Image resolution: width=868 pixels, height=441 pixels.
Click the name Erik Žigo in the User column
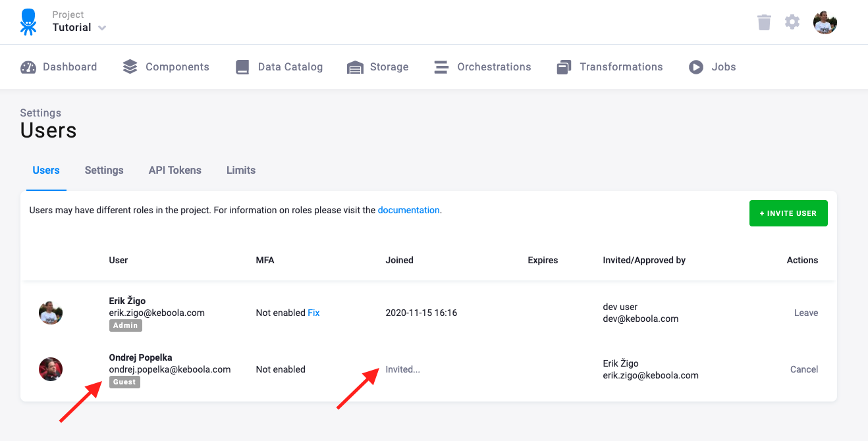[x=127, y=301]
